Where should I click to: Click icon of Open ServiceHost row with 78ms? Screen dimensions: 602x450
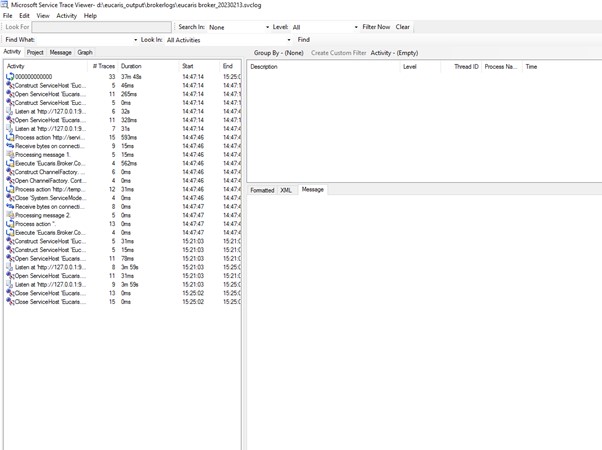click(10, 258)
